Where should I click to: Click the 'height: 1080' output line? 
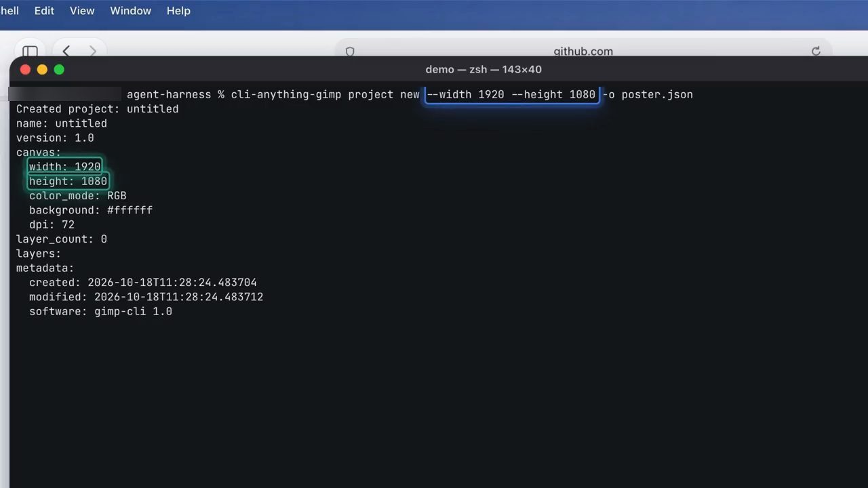(68, 182)
